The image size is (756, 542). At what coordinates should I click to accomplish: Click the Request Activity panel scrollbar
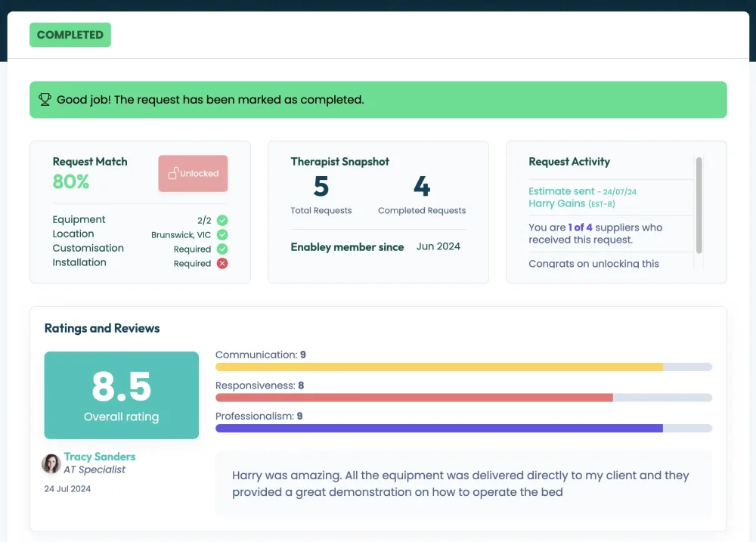(699, 205)
